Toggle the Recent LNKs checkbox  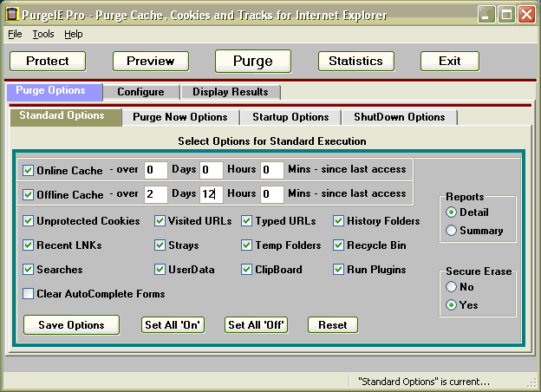click(28, 245)
